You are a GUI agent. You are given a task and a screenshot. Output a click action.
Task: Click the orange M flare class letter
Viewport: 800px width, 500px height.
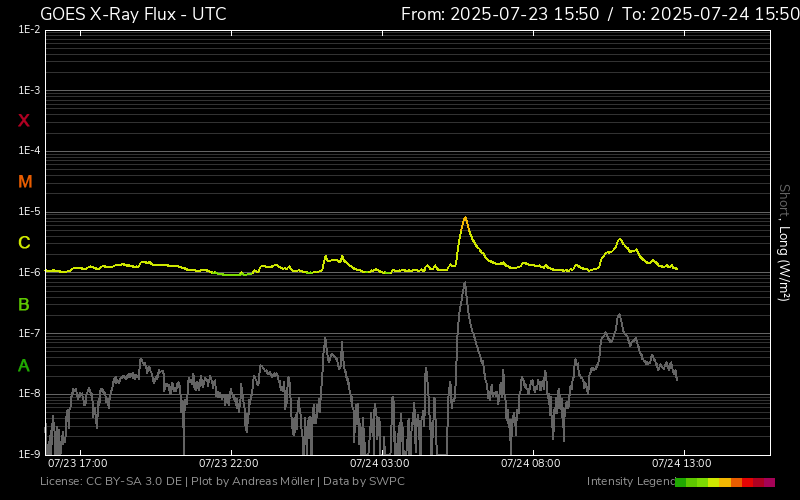click(x=25, y=182)
